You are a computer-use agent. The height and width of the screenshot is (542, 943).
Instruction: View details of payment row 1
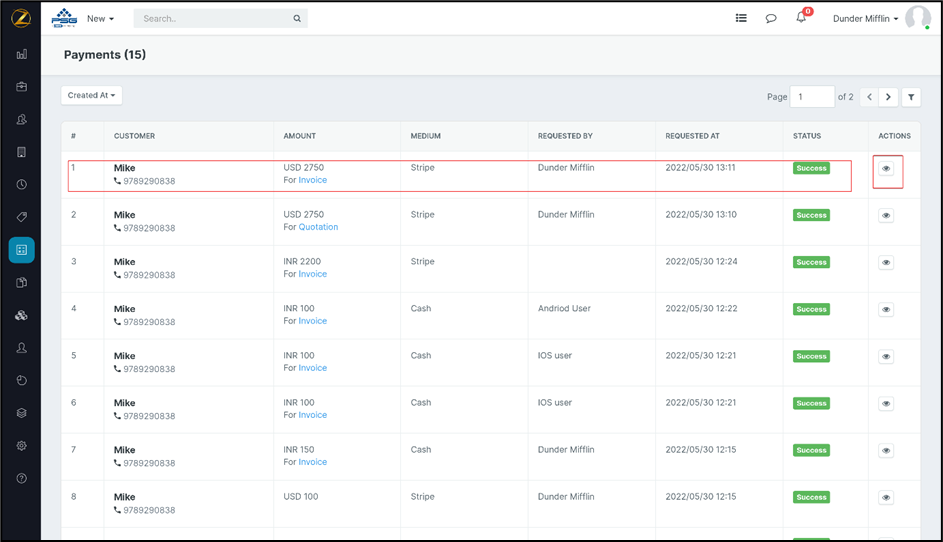[x=886, y=169]
